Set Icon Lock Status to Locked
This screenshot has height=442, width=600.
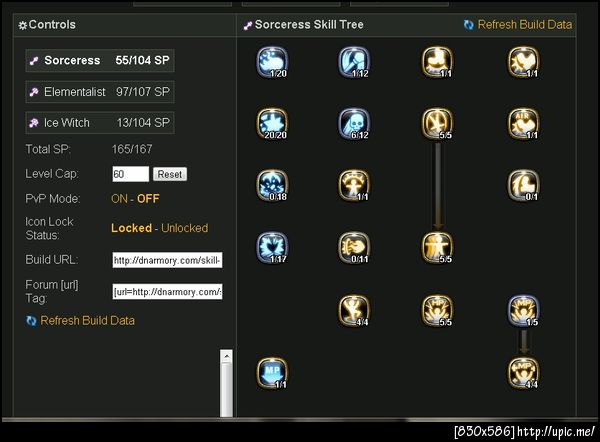coord(131,228)
